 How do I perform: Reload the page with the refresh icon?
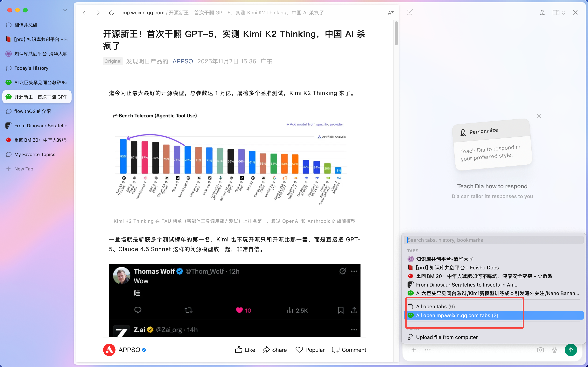111,13
